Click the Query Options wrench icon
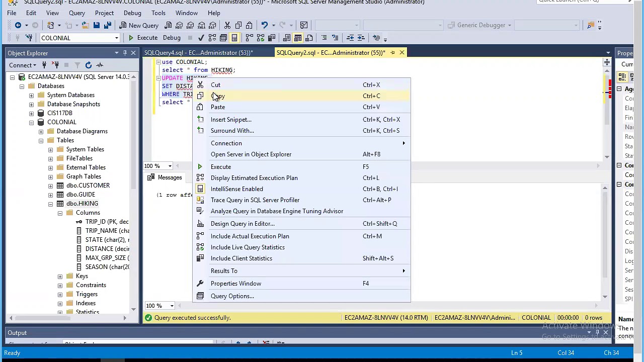Viewport: 644px width, 362px height. [200, 296]
